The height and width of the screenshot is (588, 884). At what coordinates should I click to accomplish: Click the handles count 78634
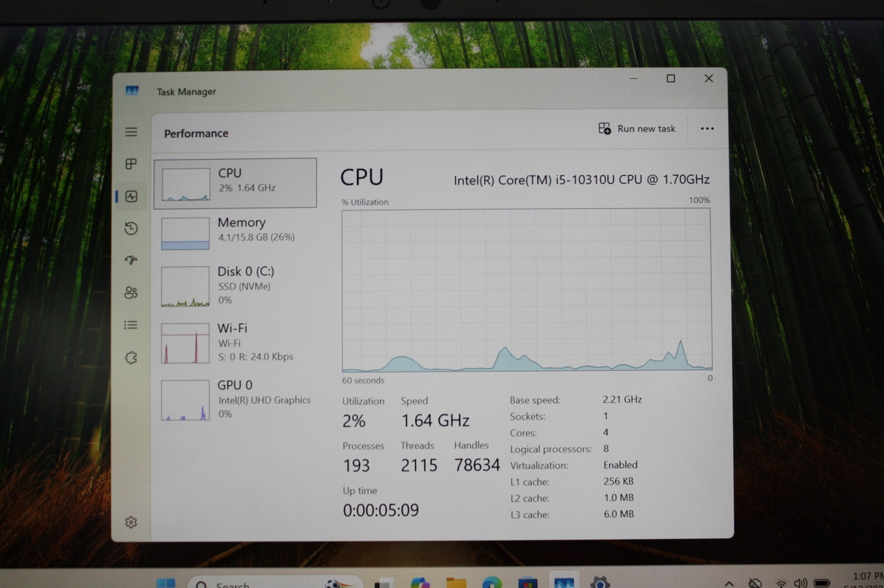pos(477,465)
